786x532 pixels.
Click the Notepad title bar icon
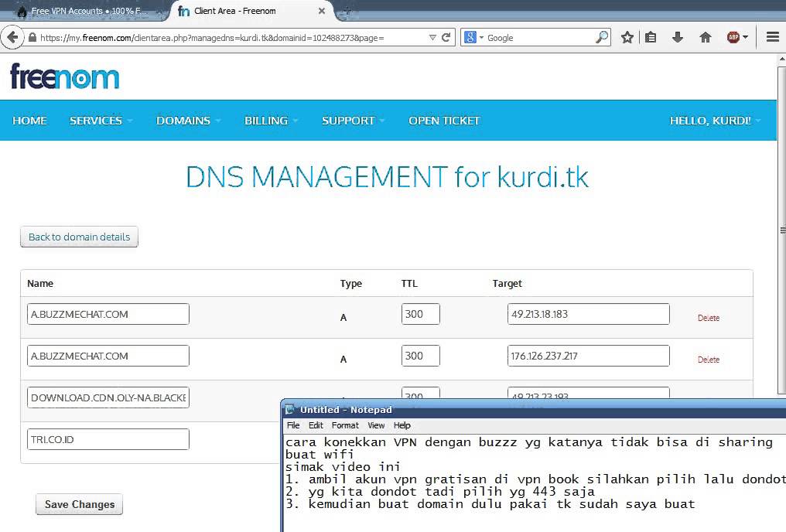coord(289,409)
